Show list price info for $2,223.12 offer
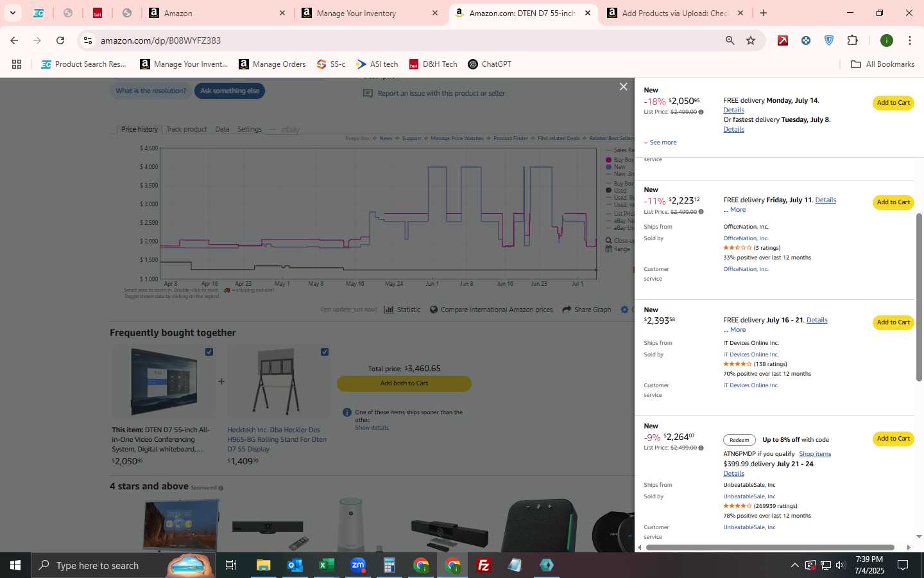 701,212
